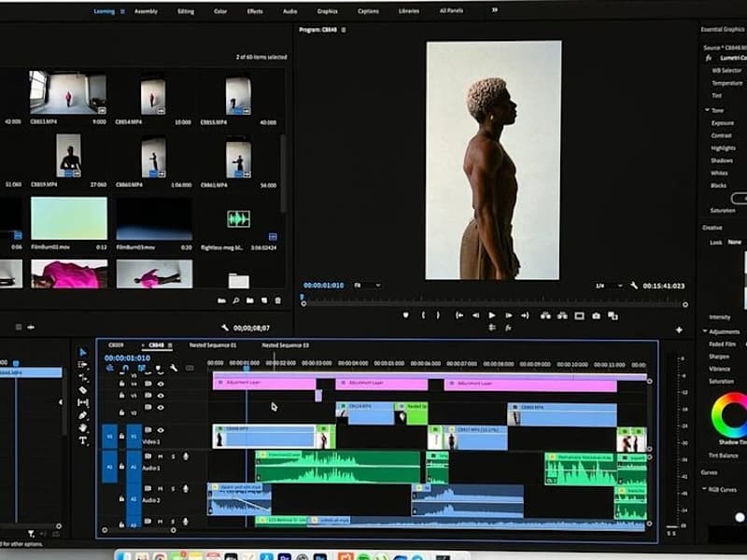Image resolution: width=747 pixels, height=560 pixels.
Task: Toggle Video 1 track eye visibility
Action: click(161, 430)
